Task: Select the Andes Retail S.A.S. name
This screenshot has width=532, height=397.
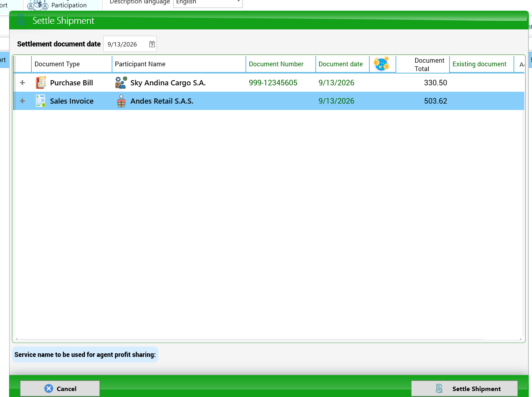Action: (162, 101)
